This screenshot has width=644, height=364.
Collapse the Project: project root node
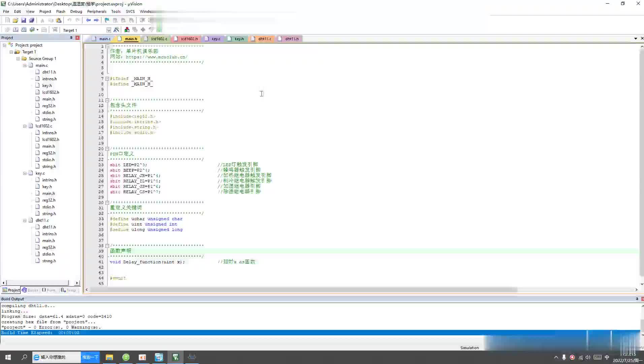tap(4, 45)
